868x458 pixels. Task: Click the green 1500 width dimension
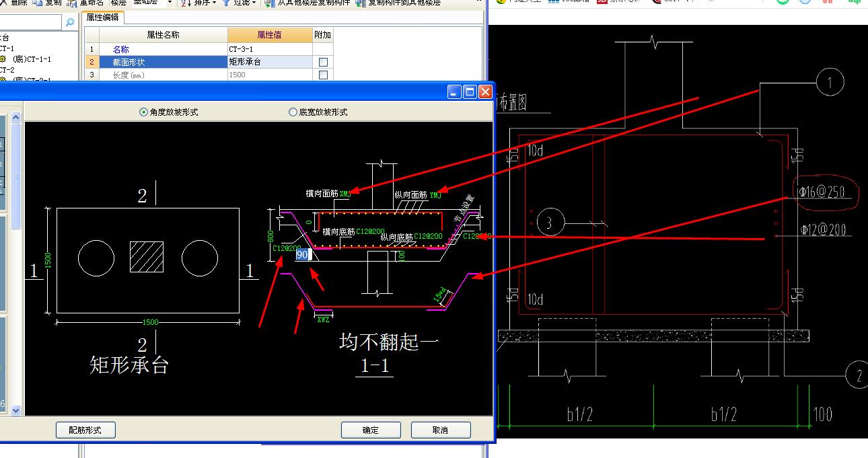(151, 323)
